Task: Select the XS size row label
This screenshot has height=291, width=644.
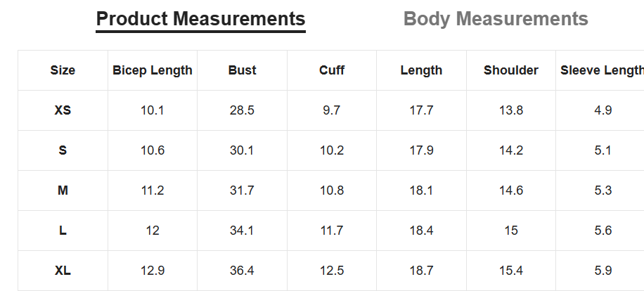Action: (x=63, y=110)
